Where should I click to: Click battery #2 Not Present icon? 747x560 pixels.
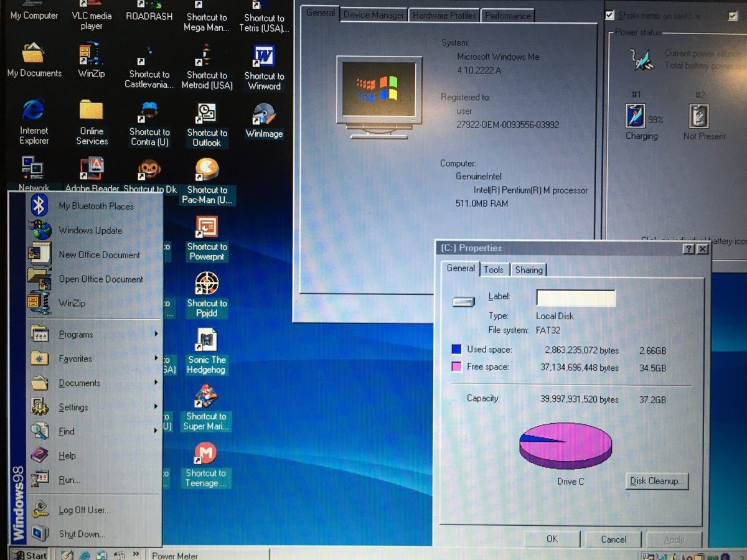pos(700,116)
